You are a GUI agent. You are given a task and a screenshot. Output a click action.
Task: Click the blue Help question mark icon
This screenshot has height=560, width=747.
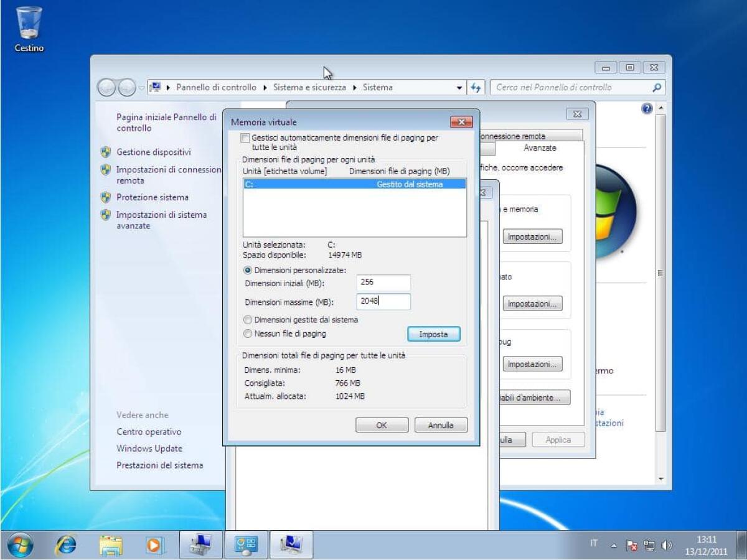click(646, 108)
